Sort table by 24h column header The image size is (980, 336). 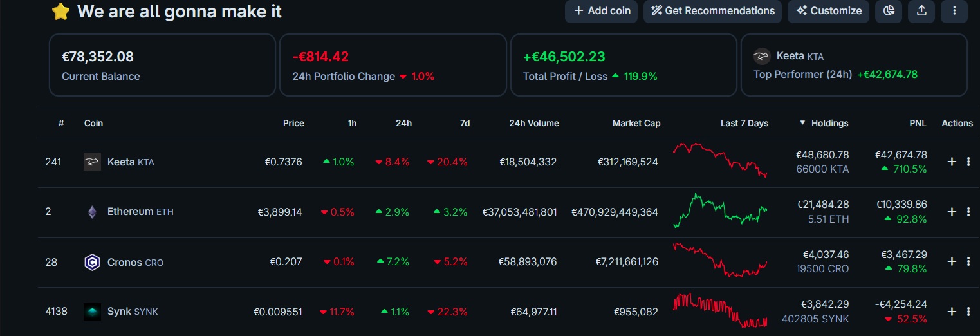[403, 123]
